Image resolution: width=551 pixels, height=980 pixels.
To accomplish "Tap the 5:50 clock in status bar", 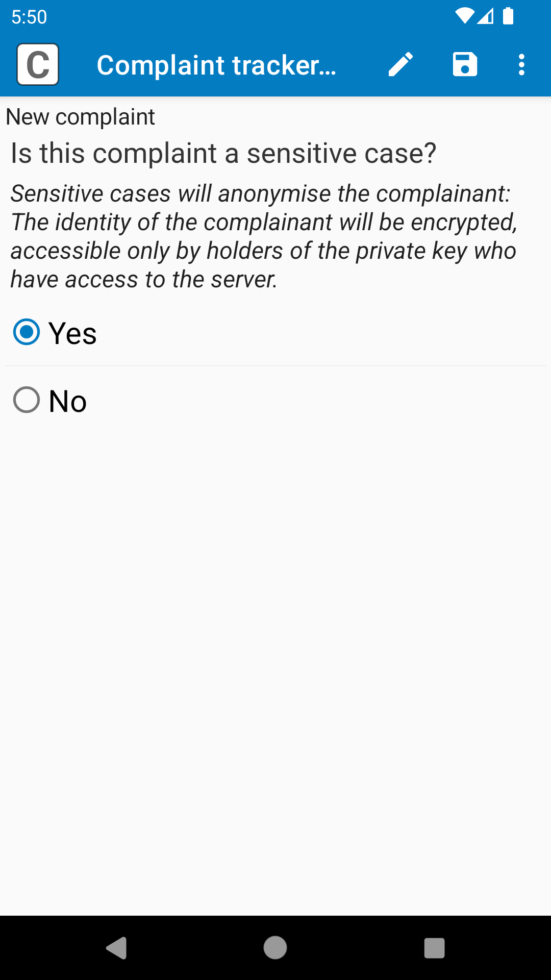I will click(x=29, y=17).
